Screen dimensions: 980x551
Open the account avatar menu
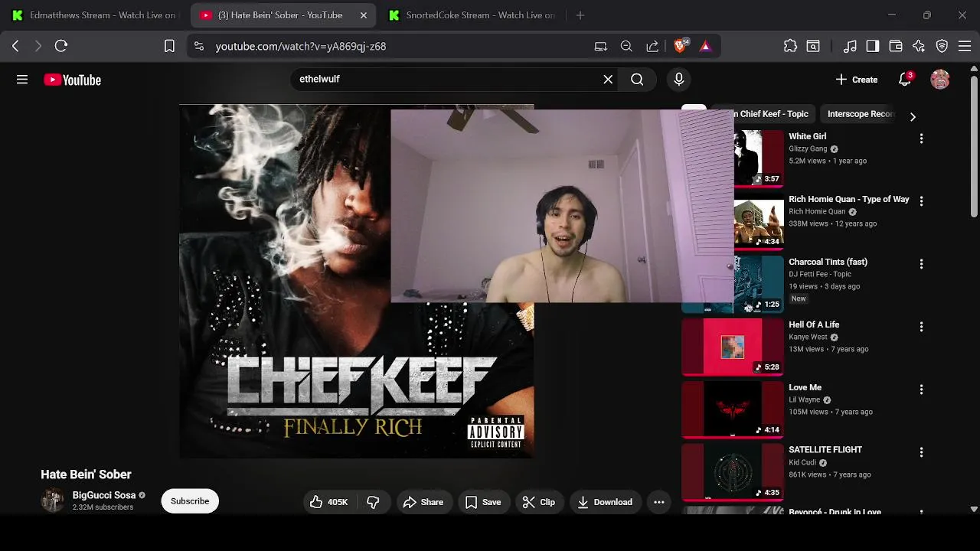click(x=940, y=80)
